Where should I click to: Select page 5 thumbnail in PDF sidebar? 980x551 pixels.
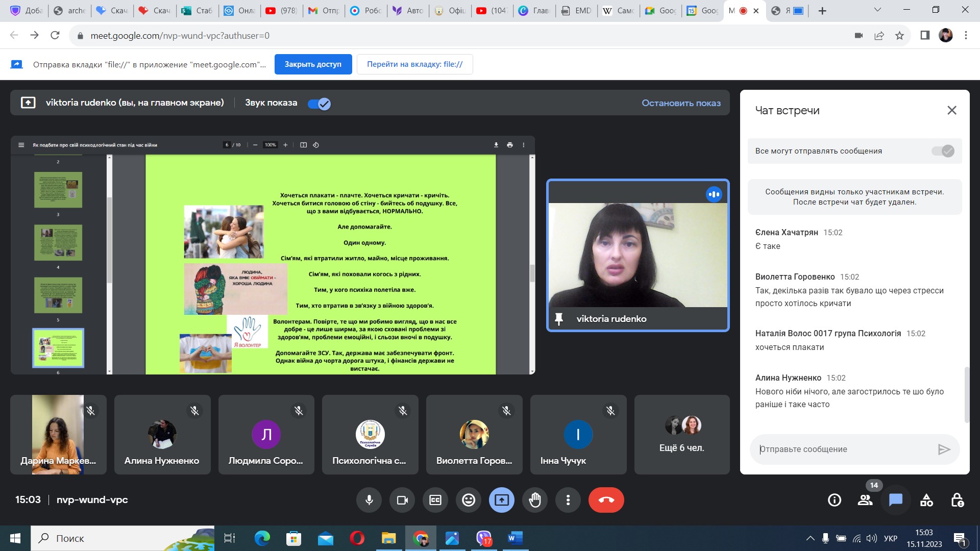[x=58, y=295]
